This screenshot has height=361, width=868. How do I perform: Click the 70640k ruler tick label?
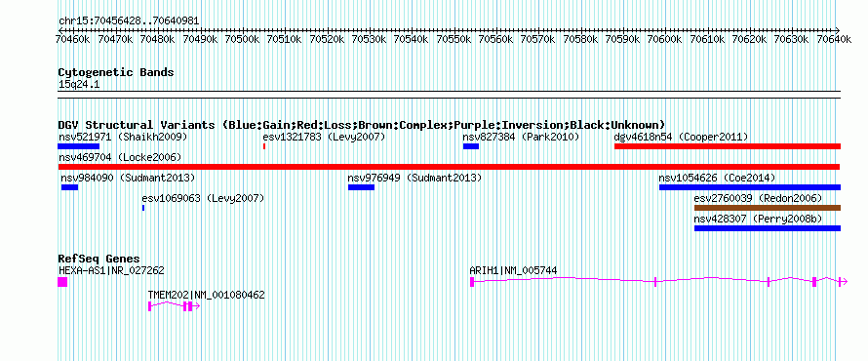tap(834, 39)
